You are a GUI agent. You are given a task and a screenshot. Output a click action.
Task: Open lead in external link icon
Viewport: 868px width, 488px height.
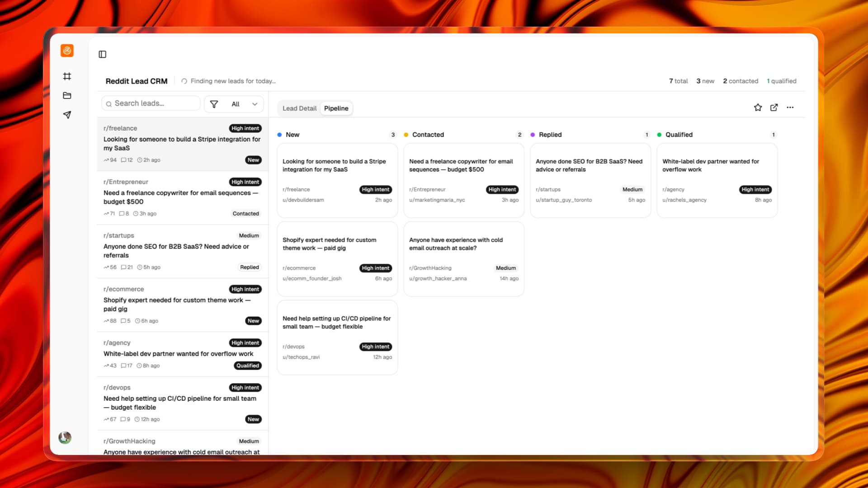774,108
